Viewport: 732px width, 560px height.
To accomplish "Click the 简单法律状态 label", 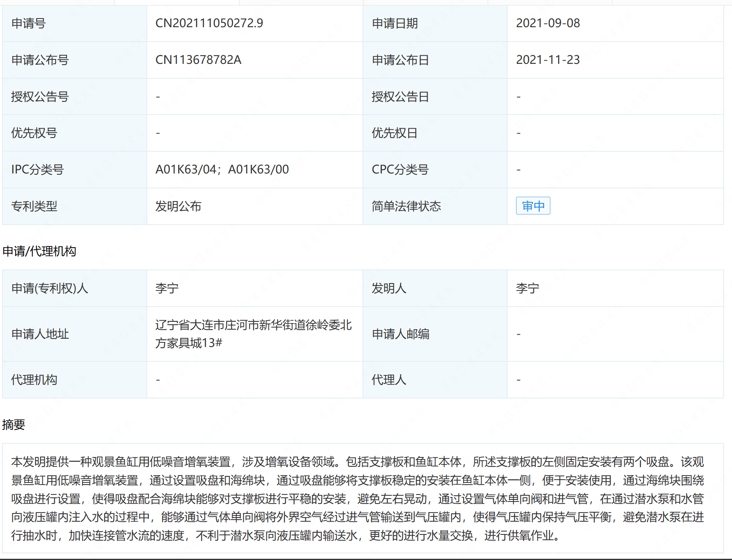I will (x=406, y=206).
